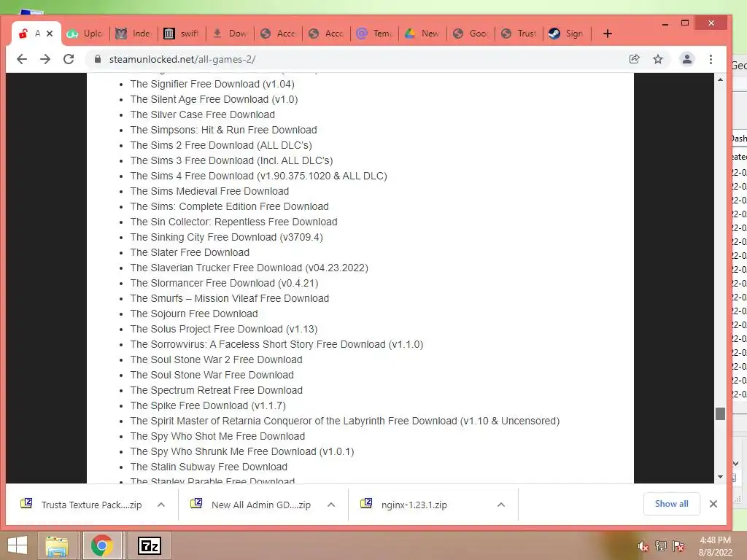The image size is (747, 560).
Task: Open The Spectrum Retreat Free Download
Action: click(x=216, y=390)
